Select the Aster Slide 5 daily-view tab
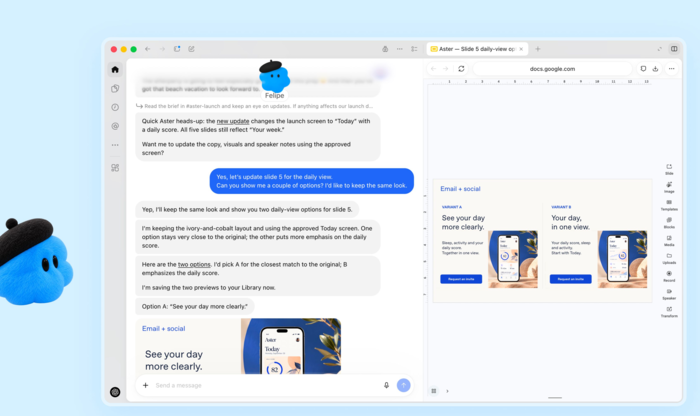The height and width of the screenshot is (416, 700). tap(477, 49)
